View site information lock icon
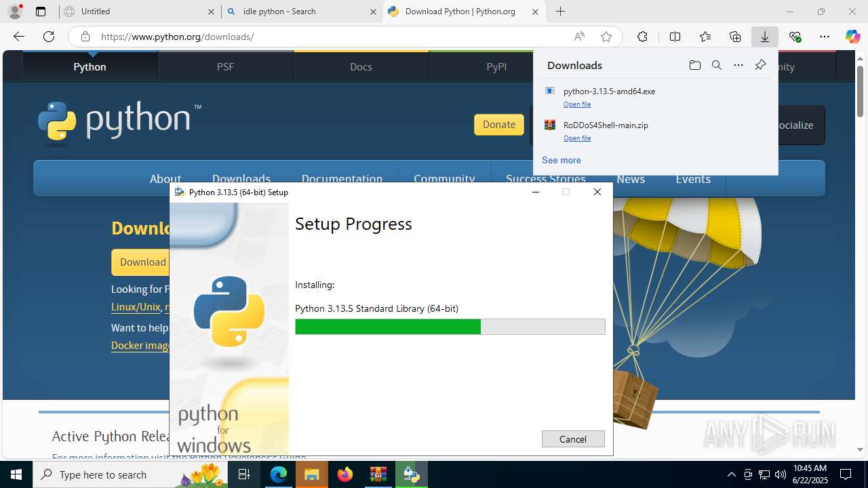The width and height of the screenshot is (868, 488). 85,37
